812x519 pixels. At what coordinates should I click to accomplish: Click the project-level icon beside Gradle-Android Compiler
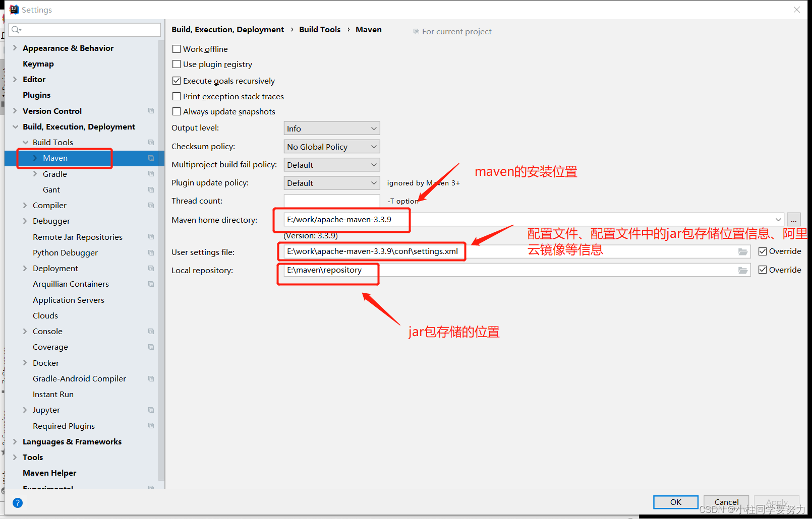pyautogui.click(x=151, y=378)
